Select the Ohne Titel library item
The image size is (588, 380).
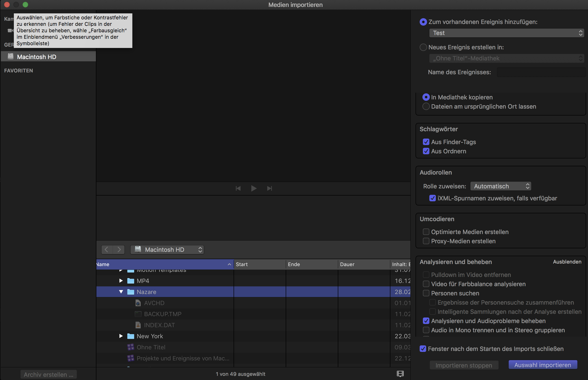point(151,347)
